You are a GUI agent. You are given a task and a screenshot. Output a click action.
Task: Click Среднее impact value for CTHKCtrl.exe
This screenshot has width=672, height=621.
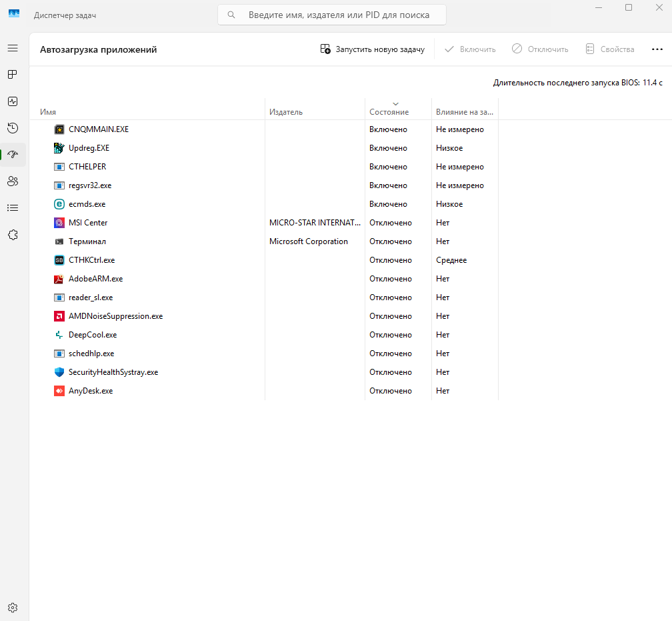(451, 260)
